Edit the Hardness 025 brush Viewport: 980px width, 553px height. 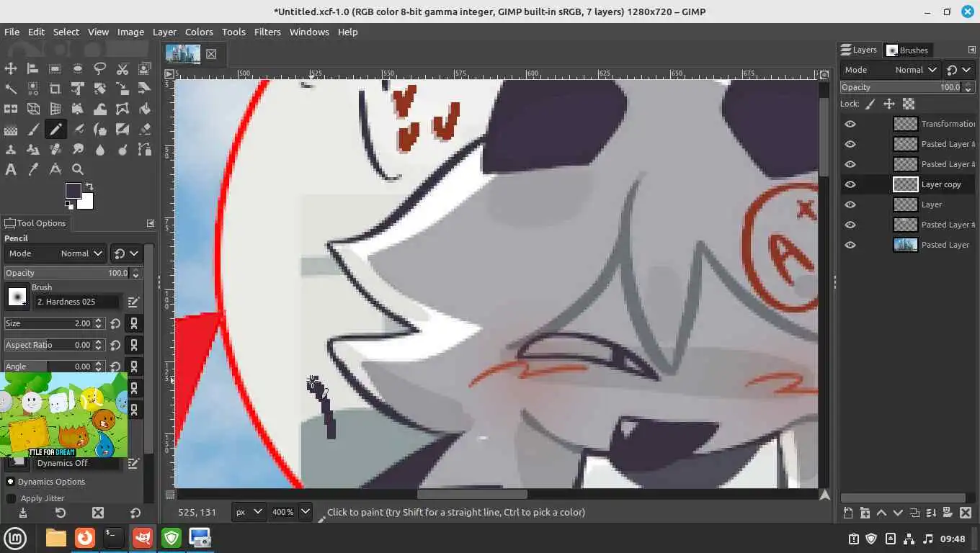[x=133, y=302]
